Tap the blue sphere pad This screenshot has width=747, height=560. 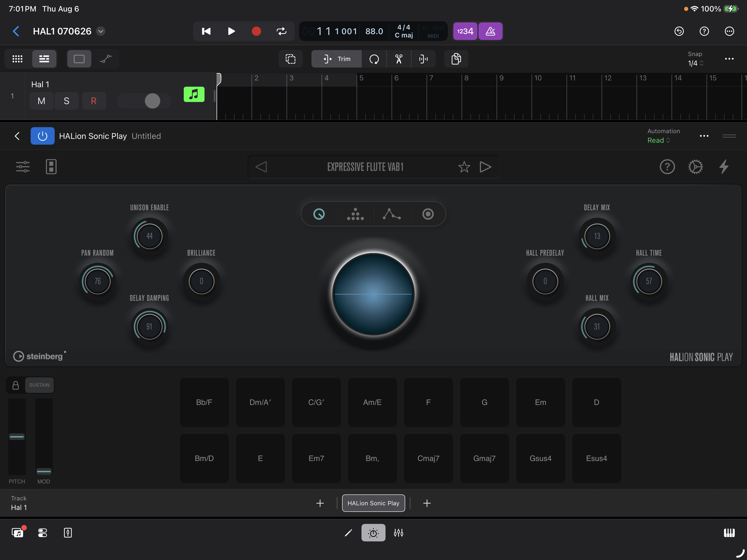(x=373, y=294)
